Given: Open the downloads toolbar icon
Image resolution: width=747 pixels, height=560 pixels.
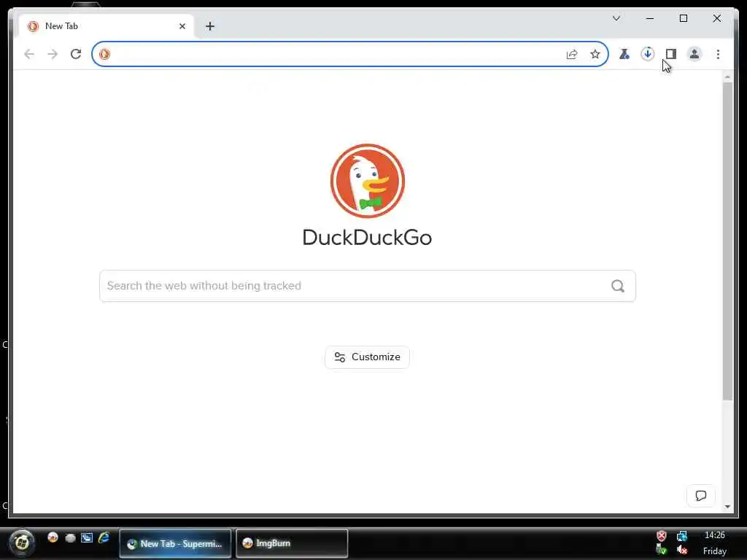Looking at the screenshot, I should (x=648, y=54).
